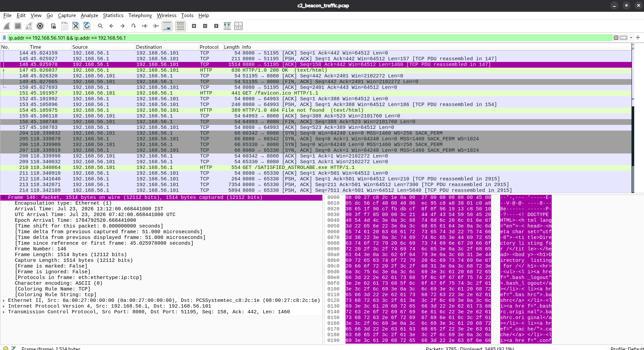Find a packet with magnifier icon
The width and height of the screenshot is (644, 350).
click(100, 26)
